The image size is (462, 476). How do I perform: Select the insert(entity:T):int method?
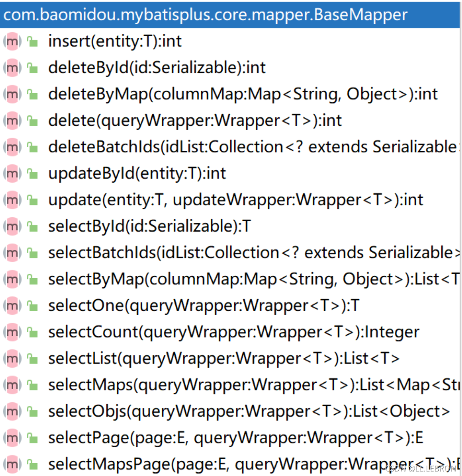[115, 41]
